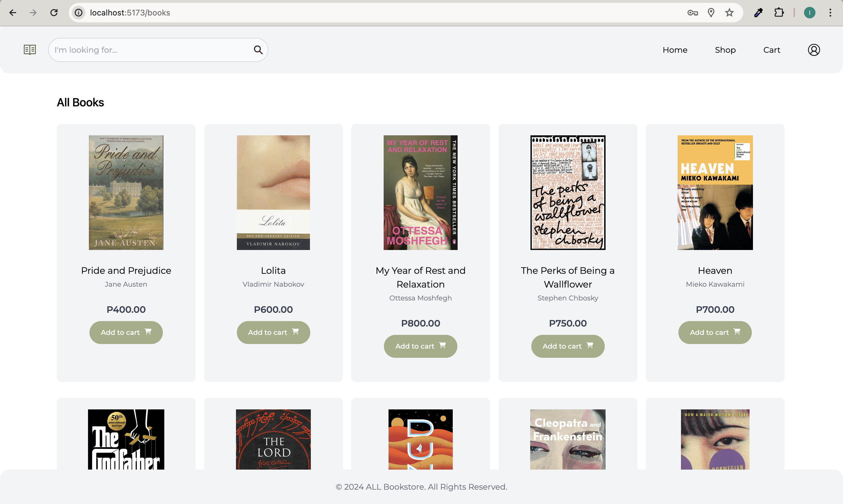This screenshot has height=504, width=843.
Task: Click the "Lolita" title below the cover
Action: point(274,271)
